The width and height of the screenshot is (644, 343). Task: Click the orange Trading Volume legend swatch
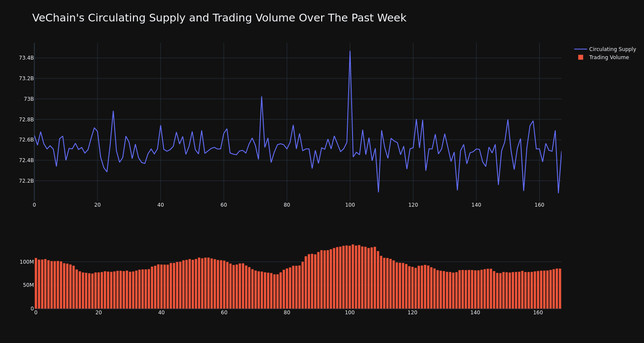580,57
